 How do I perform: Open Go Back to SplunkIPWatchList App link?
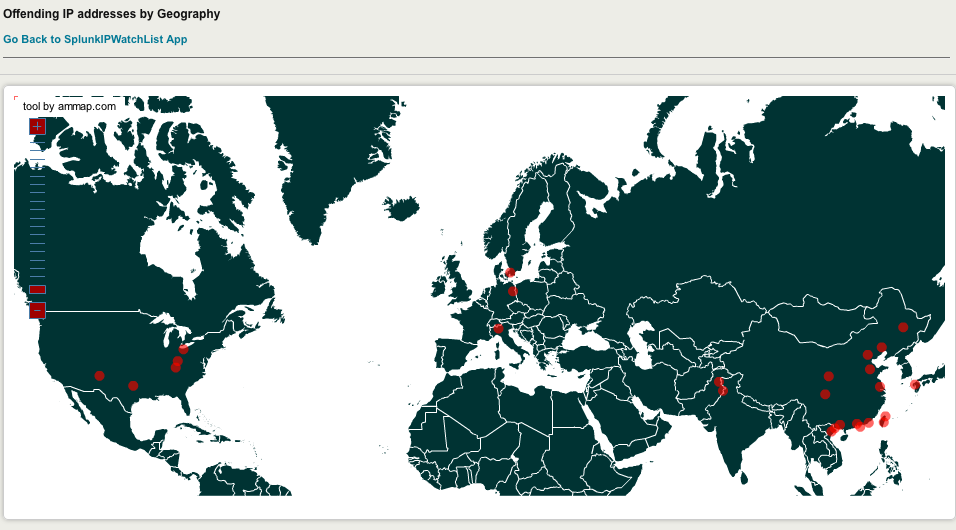coord(95,39)
